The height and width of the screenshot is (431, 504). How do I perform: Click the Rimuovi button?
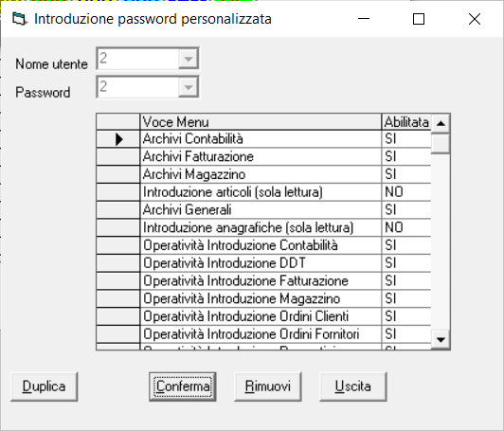pyautogui.click(x=268, y=386)
